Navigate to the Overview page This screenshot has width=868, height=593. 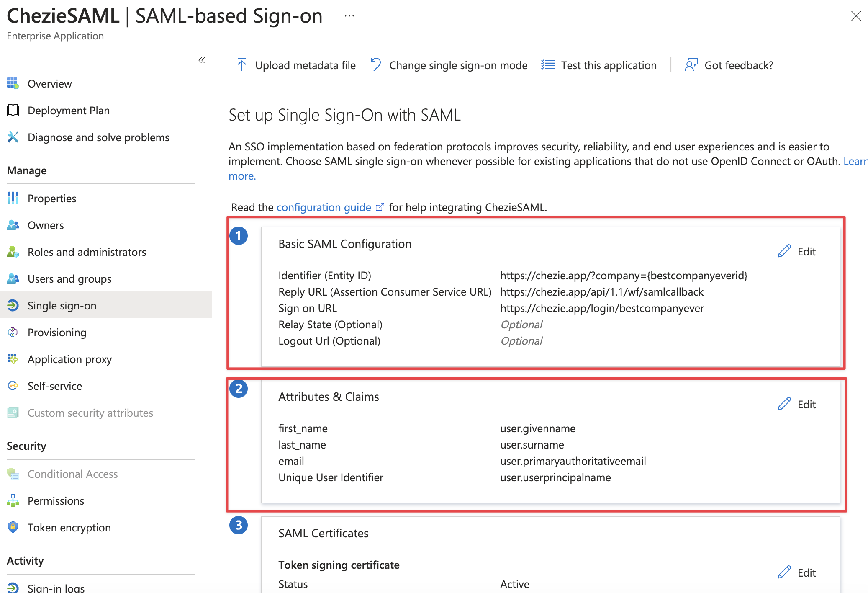[x=49, y=84]
